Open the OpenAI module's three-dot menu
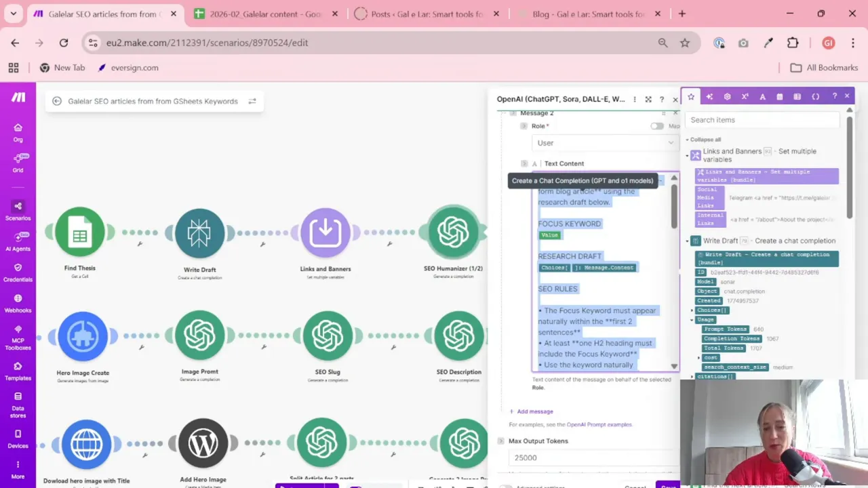 coord(635,99)
